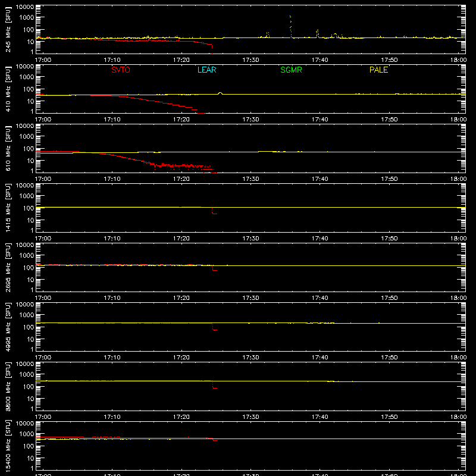The image size is (476, 476).
Task: Select the 4995 MHz [SFU] axis title
Action: click(8, 327)
